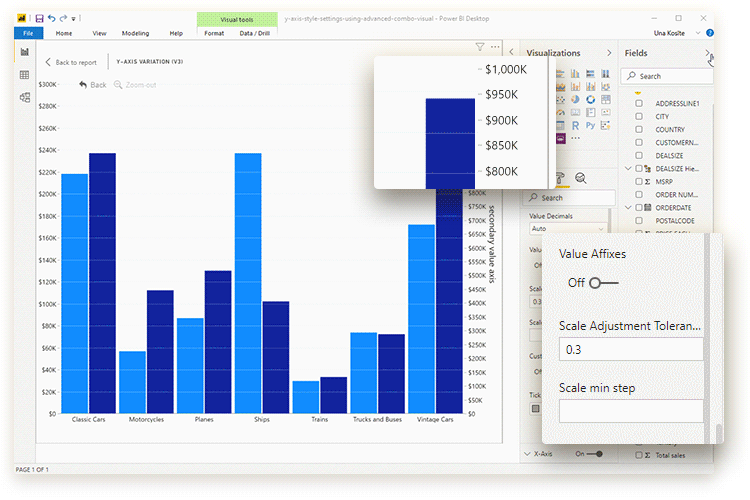Viewport: 750px width, 500px height.
Task: Open the Value Decimals Auto dropdown
Action: point(568,229)
